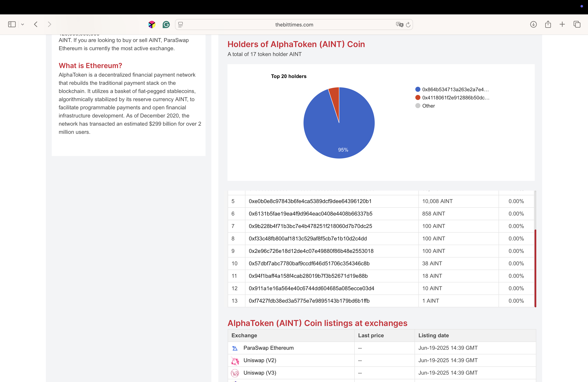Click the Uniswap V3 logo icon
Viewport: 588px width, 382px height.
tap(235, 373)
